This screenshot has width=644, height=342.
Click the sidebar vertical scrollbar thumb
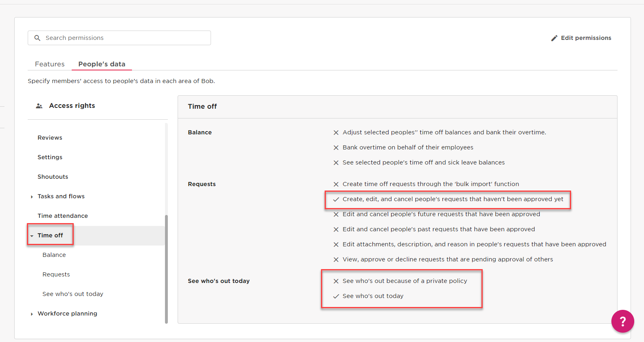[166, 269]
